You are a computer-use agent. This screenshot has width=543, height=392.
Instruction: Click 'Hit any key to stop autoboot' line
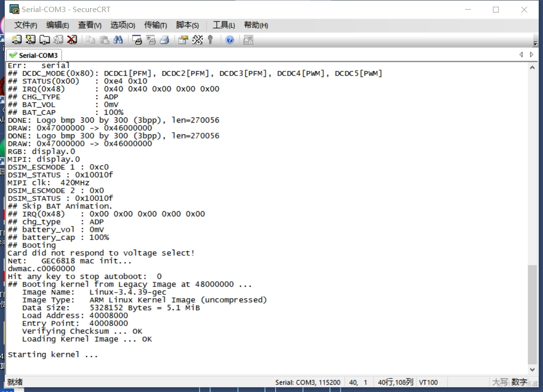[x=85, y=277]
